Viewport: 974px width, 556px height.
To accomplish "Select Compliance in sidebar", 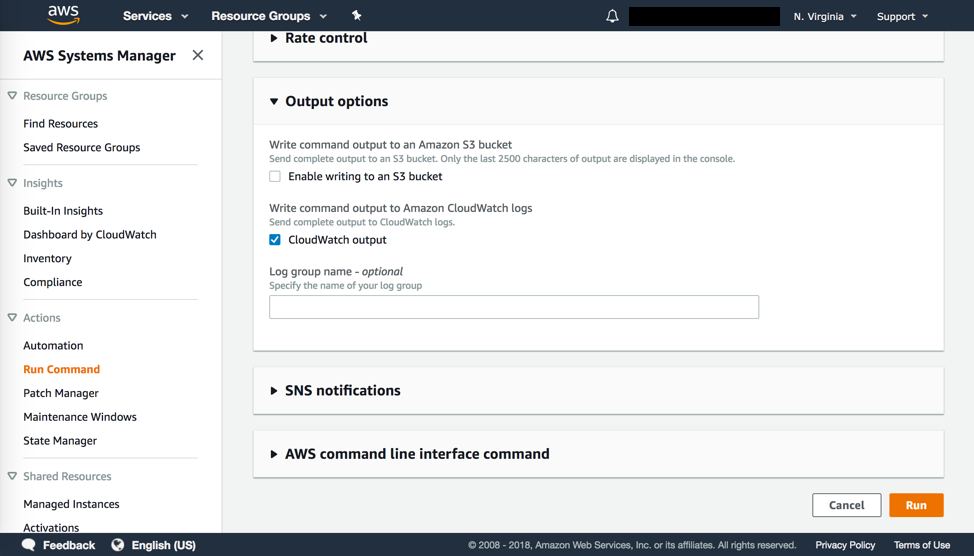I will 52,282.
